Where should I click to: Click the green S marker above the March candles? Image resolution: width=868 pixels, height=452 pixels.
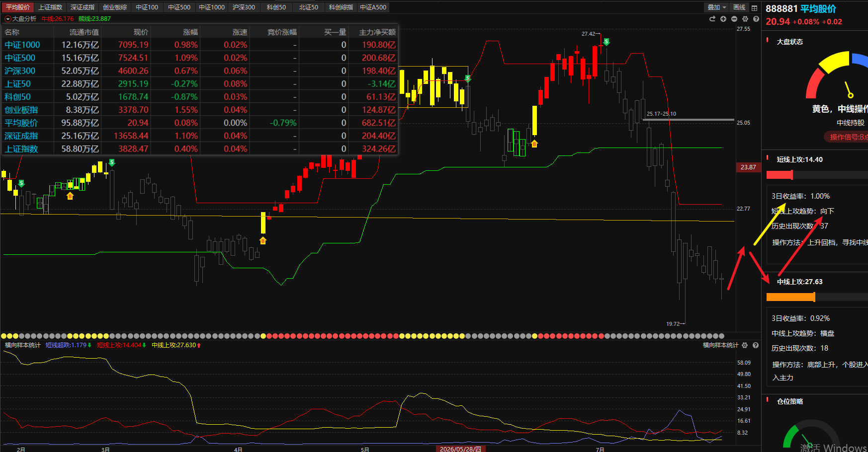pyautogui.click(x=112, y=162)
